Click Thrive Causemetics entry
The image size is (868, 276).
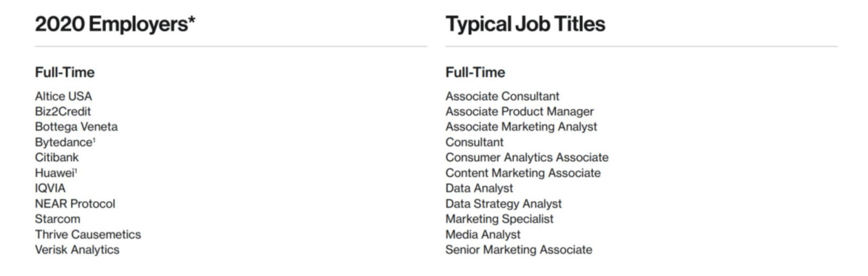point(88,235)
